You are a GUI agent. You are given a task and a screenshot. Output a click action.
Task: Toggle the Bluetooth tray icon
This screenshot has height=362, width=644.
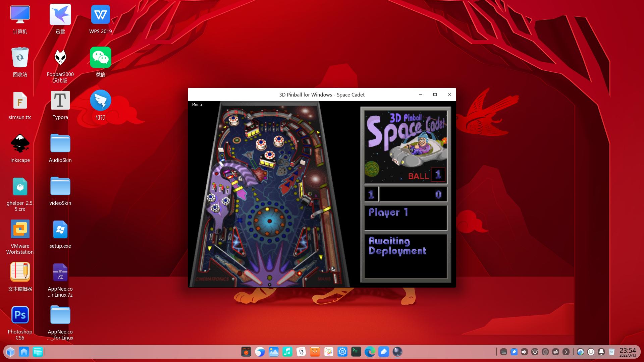[x=545, y=352]
